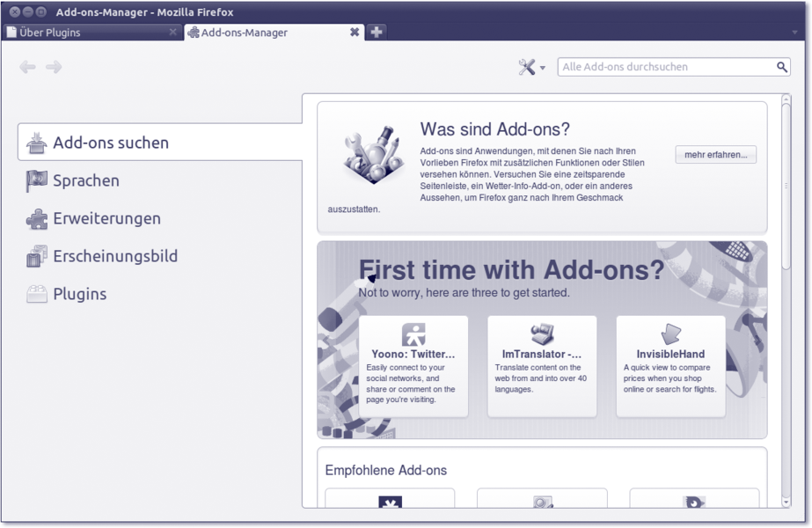812x528 pixels.
Task: Open the Erweiterungen puzzle piece category
Action: coord(106,218)
